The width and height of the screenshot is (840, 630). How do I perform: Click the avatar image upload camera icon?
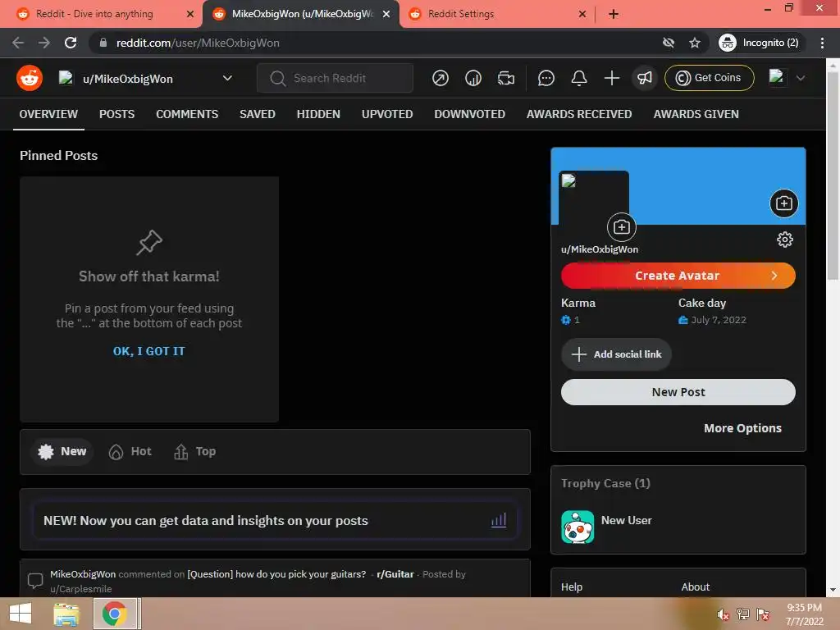[622, 227]
